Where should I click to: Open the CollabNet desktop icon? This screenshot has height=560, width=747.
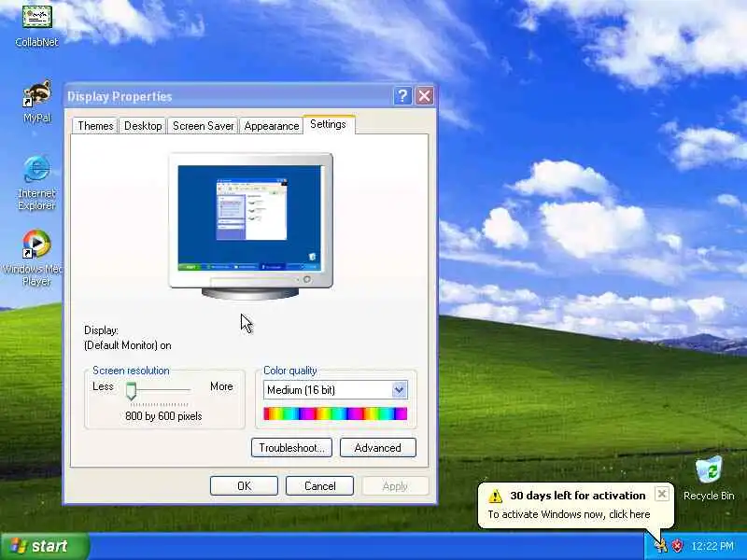click(x=36, y=25)
